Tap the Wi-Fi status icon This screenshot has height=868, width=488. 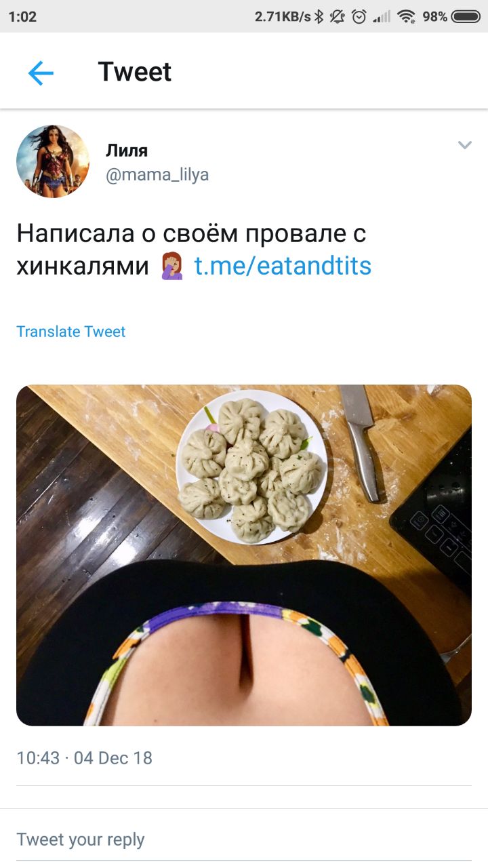click(407, 16)
